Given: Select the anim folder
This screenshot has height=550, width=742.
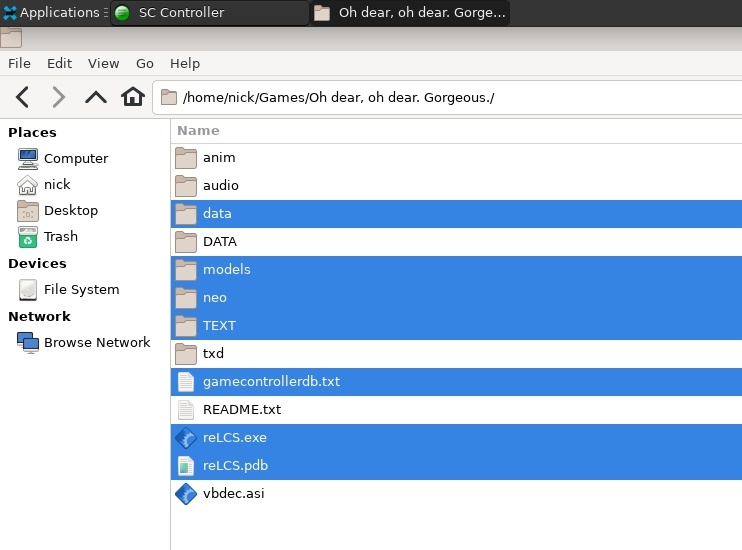Looking at the screenshot, I should point(219,158).
